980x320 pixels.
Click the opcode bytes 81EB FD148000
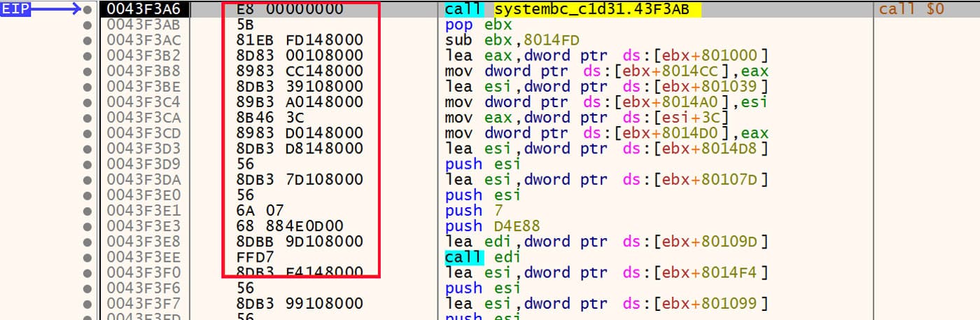[300, 41]
